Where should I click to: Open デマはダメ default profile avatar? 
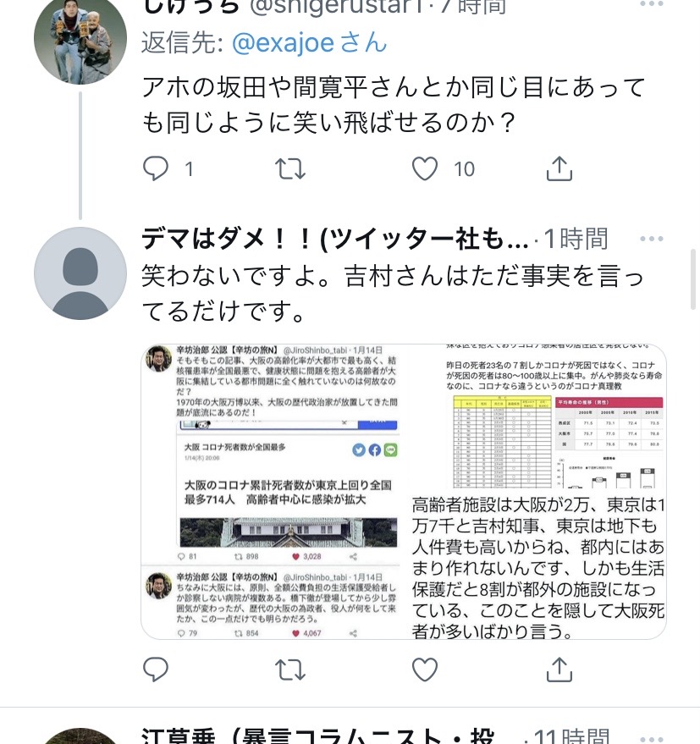(80, 273)
